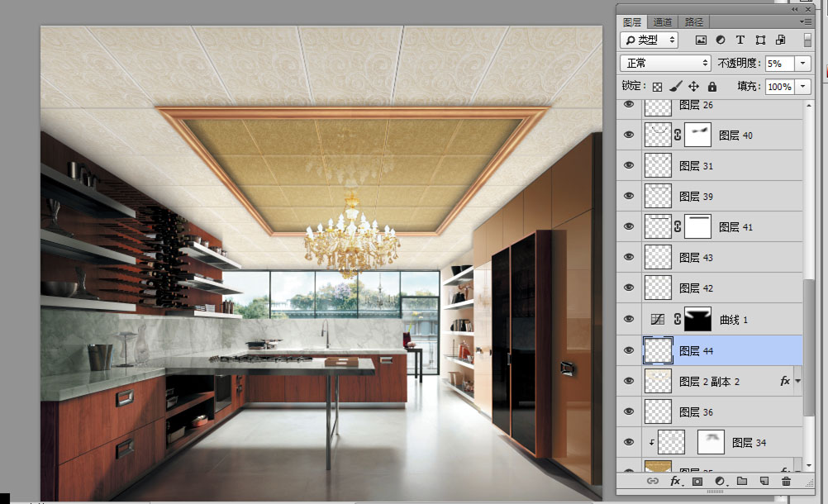
Task: Add a layer style via fx button
Action: click(675, 481)
